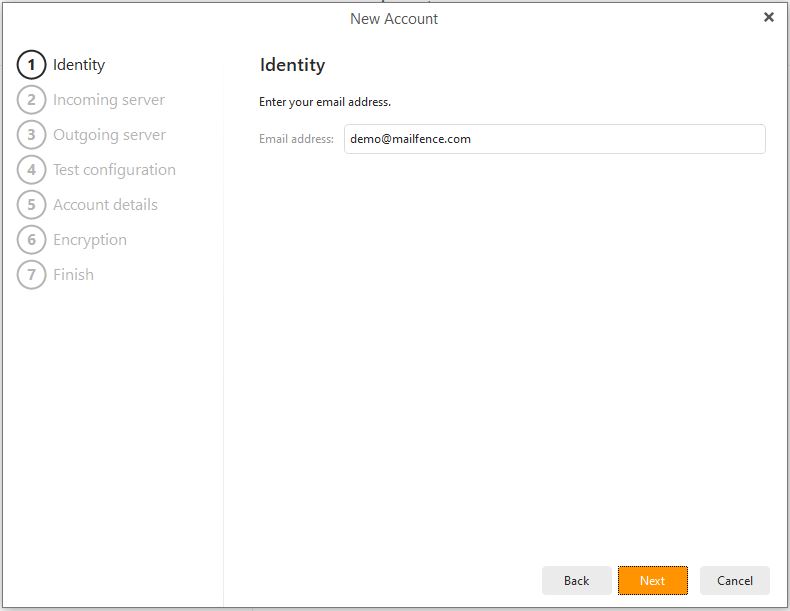This screenshot has height=611, width=790.
Task: Click the step 2 circle icon
Action: pos(31,100)
